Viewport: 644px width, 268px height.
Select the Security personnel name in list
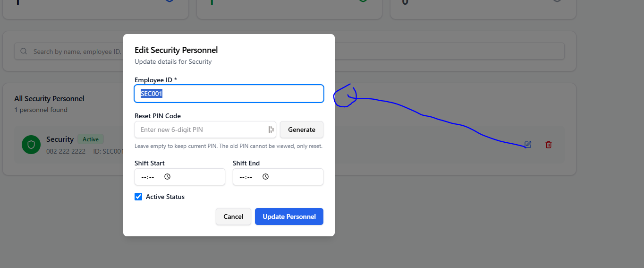coord(60,139)
